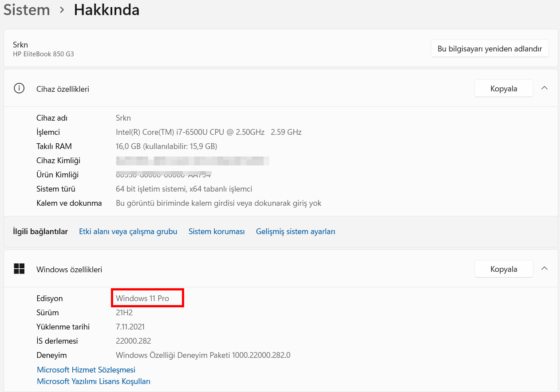The height and width of the screenshot is (392, 560).
Task: Select the Hakkında page title
Action: (x=106, y=10)
